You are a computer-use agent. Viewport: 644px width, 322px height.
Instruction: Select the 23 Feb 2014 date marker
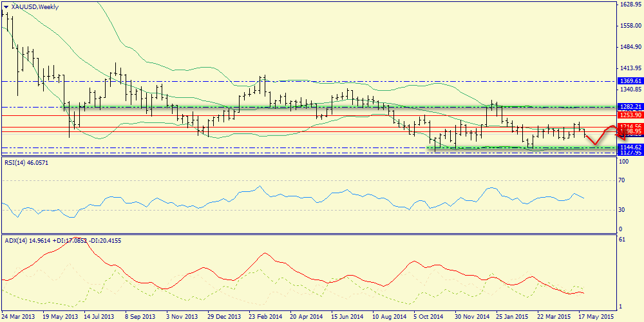coord(265,317)
